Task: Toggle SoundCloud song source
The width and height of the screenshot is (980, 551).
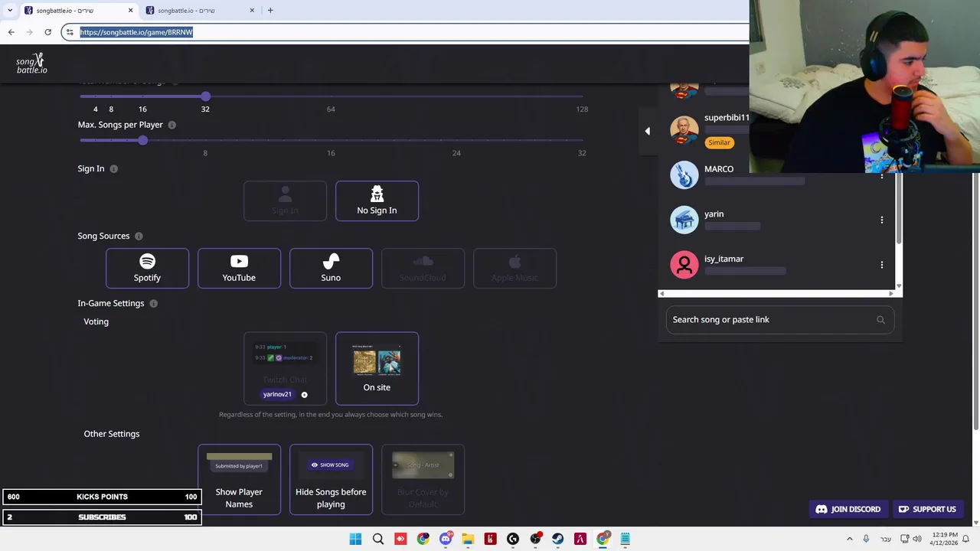Action: click(423, 269)
